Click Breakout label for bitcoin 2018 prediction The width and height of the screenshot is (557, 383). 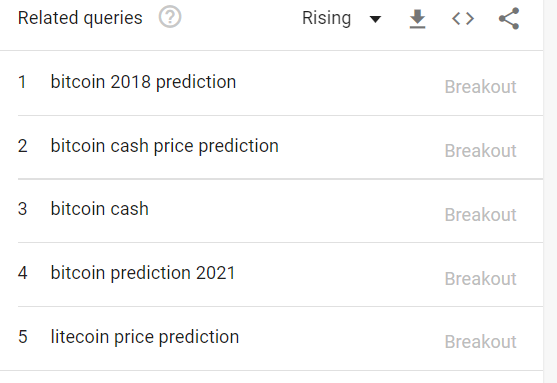tap(480, 87)
